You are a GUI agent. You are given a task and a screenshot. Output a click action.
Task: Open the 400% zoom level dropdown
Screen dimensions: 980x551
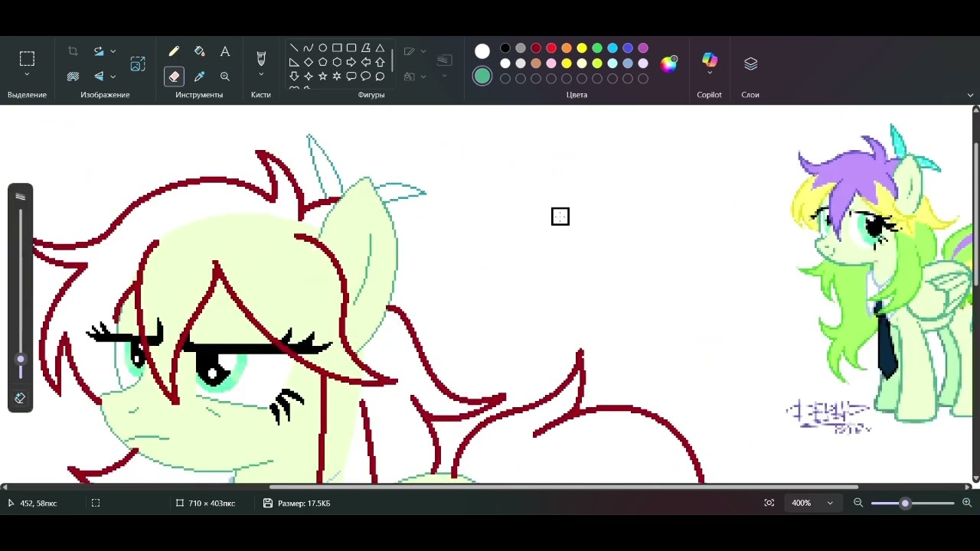click(x=812, y=503)
